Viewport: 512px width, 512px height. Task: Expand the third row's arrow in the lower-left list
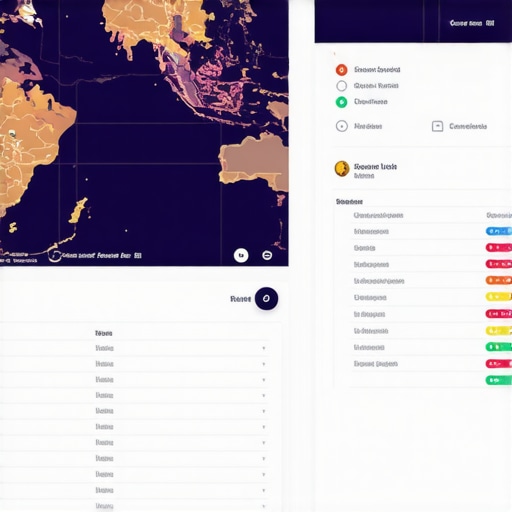click(x=264, y=380)
